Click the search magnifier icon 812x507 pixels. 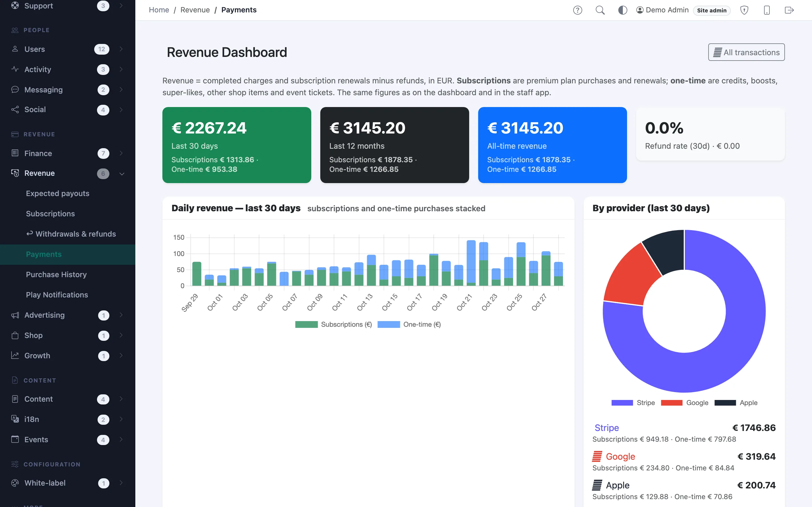coord(600,10)
